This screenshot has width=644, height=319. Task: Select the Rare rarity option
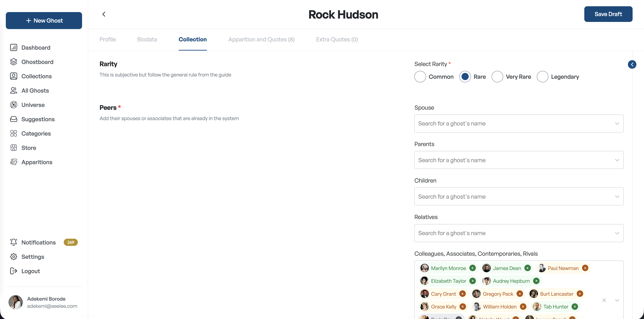[465, 77]
